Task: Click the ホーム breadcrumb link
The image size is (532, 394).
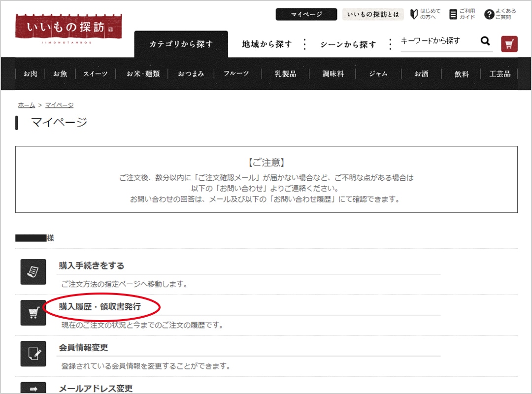Action: (26, 105)
